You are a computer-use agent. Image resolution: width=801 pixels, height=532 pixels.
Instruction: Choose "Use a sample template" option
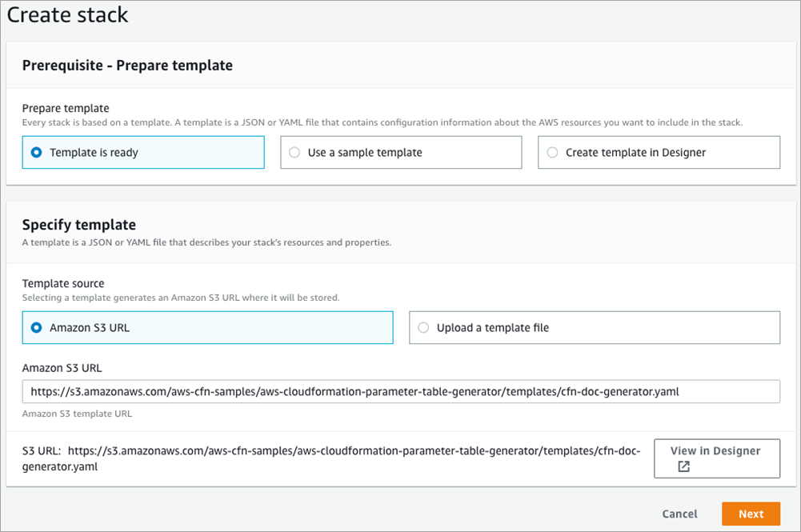(294, 152)
